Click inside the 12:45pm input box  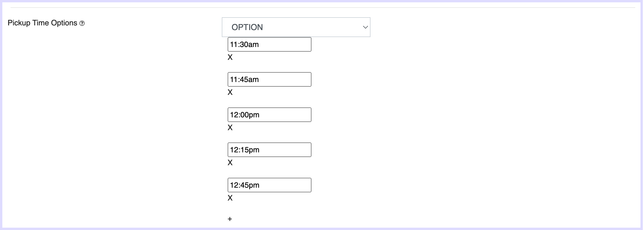[269, 185]
